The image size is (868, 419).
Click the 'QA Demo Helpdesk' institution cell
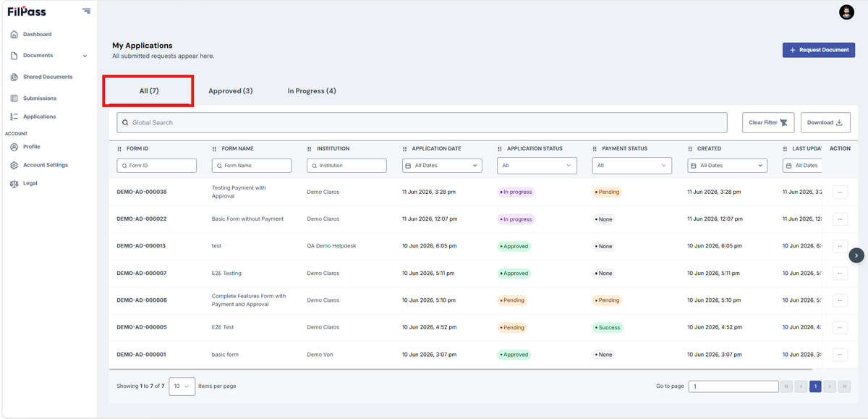331,246
